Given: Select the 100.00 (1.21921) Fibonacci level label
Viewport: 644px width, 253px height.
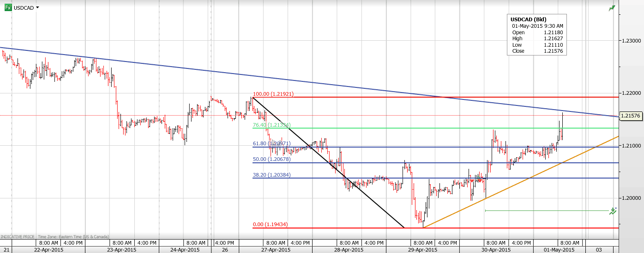Looking at the screenshot, I should click(x=273, y=94).
